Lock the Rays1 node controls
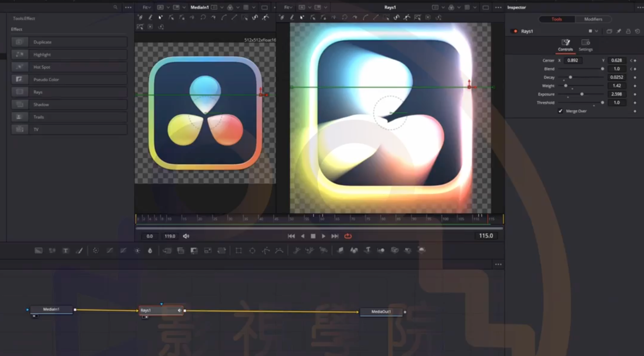This screenshot has width=644, height=356. 628,31
